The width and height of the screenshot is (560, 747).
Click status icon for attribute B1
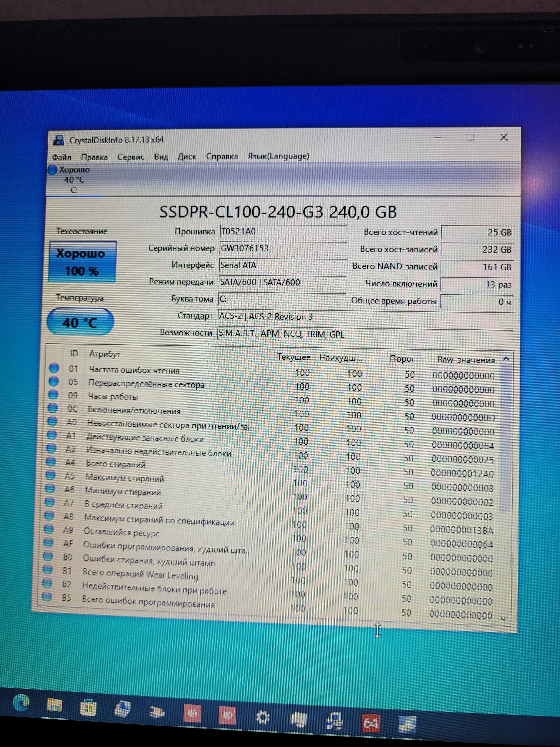coord(48,569)
